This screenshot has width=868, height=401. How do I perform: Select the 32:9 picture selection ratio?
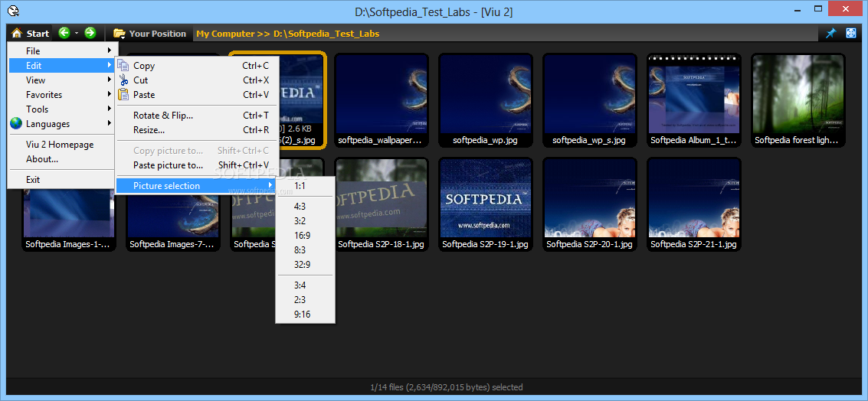(x=305, y=265)
